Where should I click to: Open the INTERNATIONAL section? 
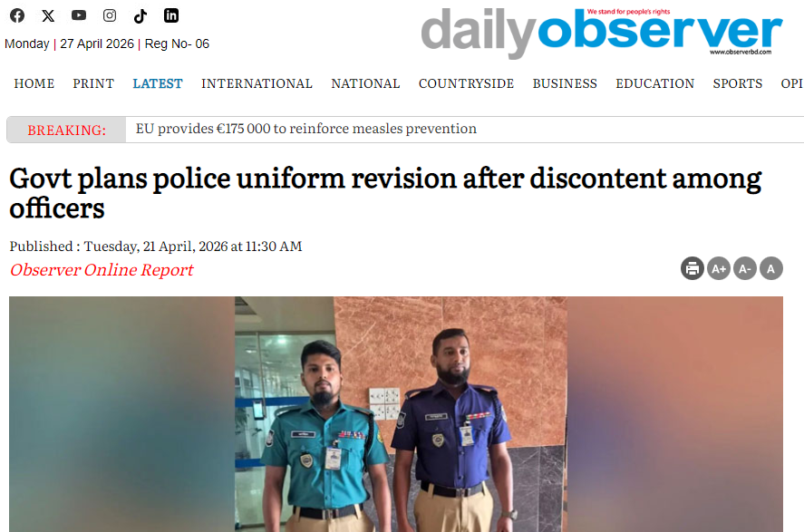point(257,83)
